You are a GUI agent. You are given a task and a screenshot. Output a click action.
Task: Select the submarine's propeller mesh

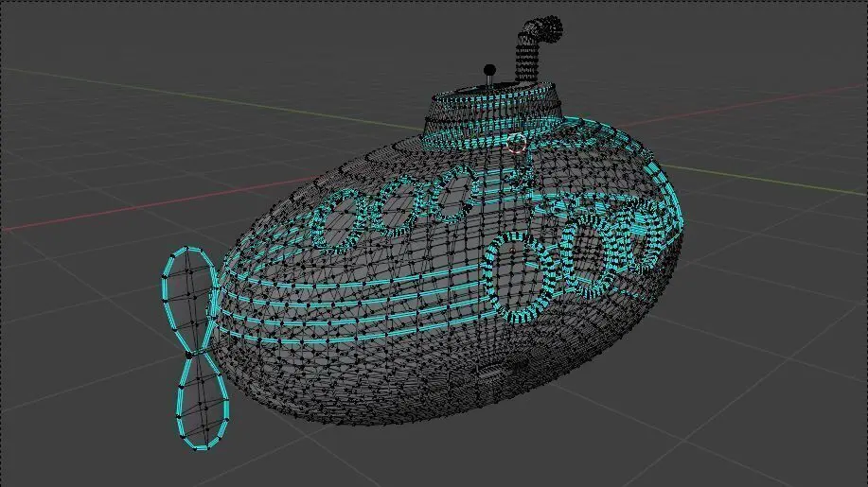click(195, 348)
